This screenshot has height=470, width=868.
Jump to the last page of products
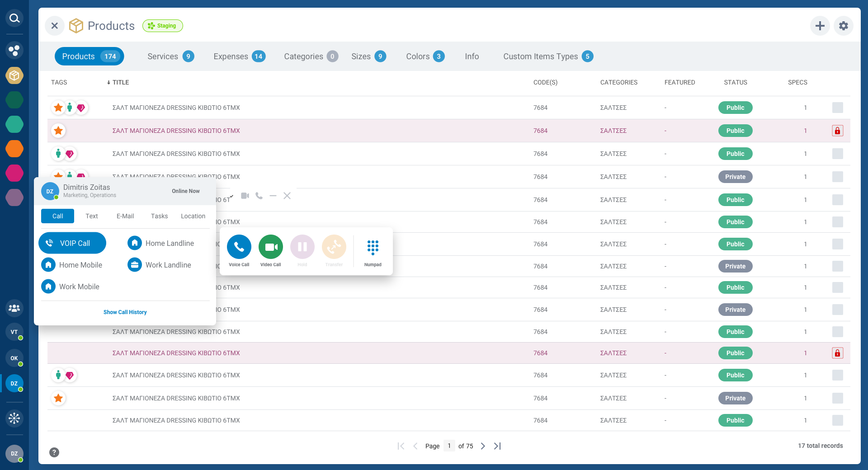point(497,446)
